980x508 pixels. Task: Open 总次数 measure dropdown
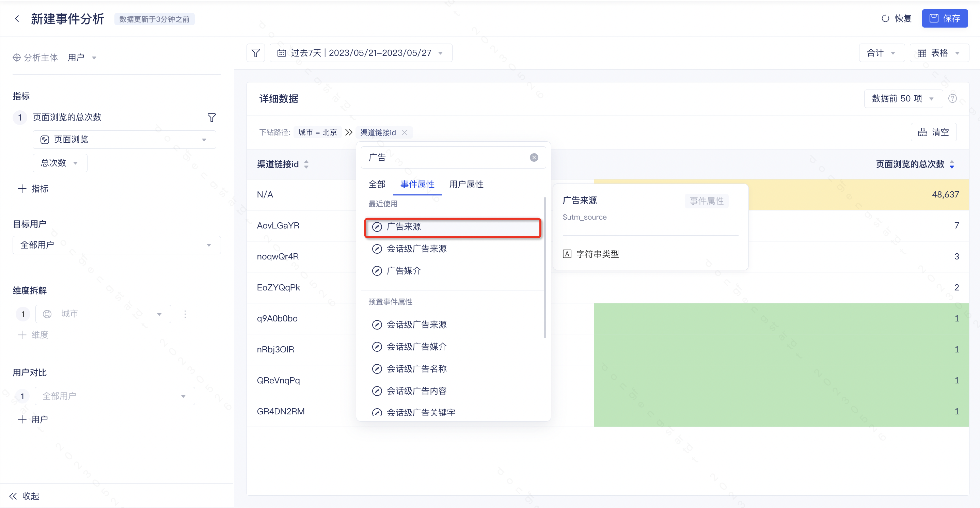click(x=60, y=163)
